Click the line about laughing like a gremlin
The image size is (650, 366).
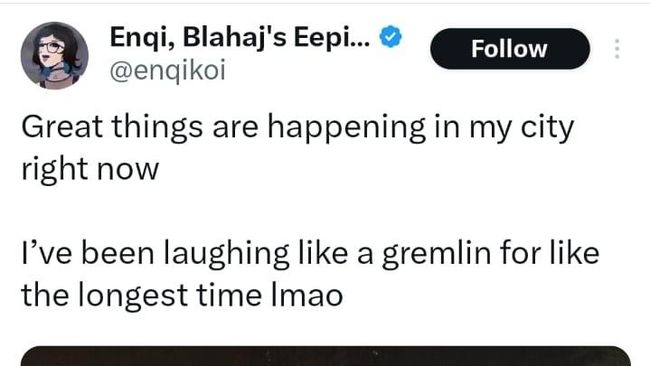310,254
